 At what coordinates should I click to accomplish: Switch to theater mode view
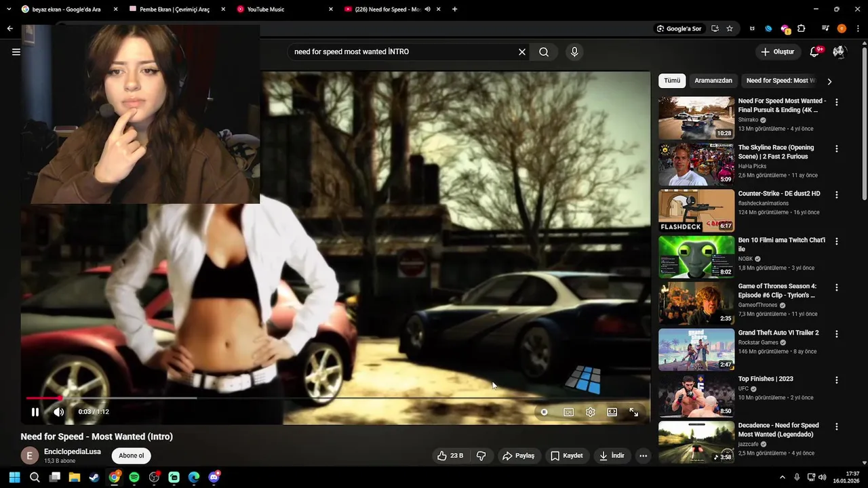tap(612, 412)
